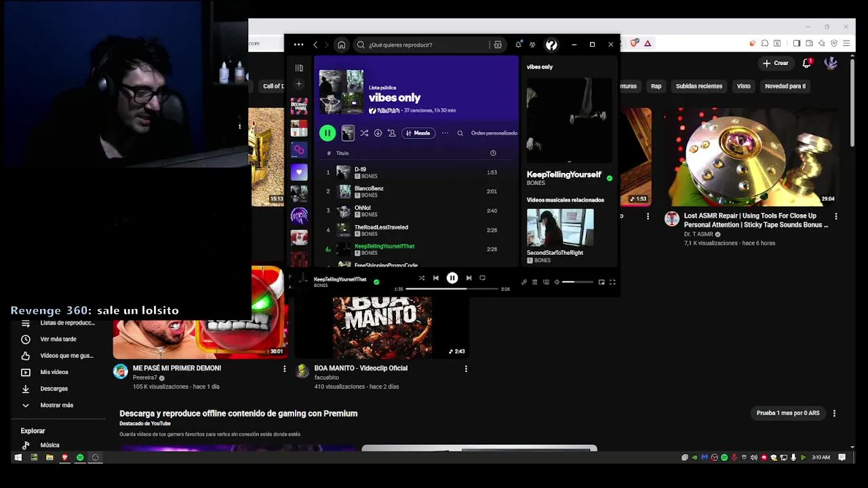Enter Spotify fullscreen mode
The width and height of the screenshot is (868, 488).
tap(612, 282)
